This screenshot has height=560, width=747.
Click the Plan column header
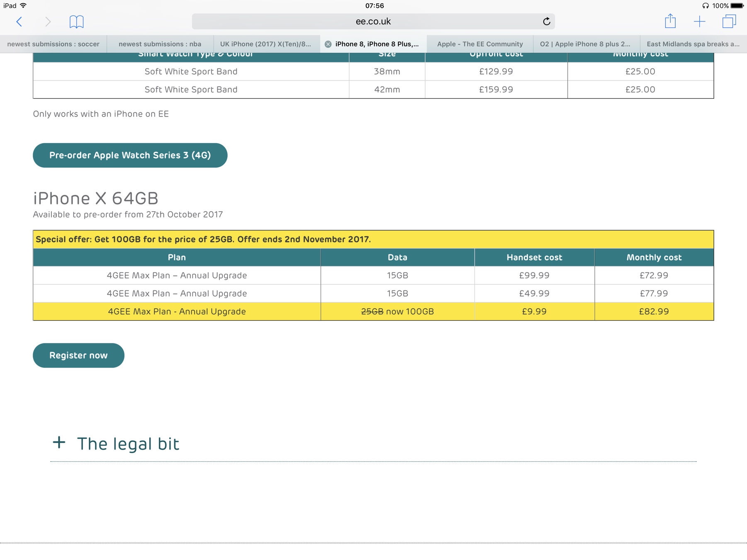177,257
